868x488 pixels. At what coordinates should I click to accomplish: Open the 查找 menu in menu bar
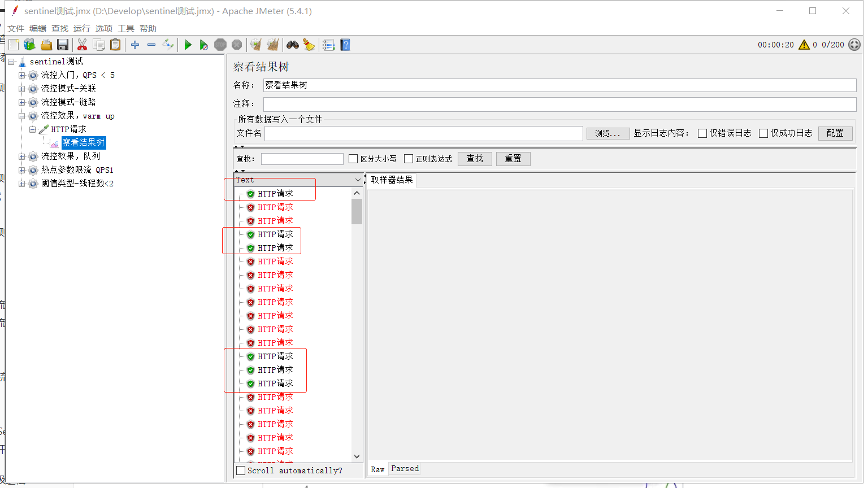point(60,29)
